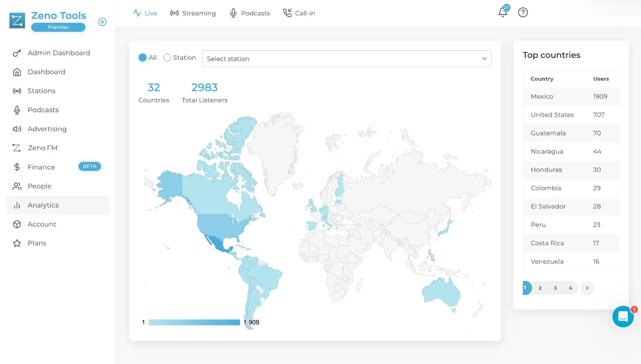Go to next page of top countries
Image resolution: width=641 pixels, height=364 pixels.
point(587,288)
